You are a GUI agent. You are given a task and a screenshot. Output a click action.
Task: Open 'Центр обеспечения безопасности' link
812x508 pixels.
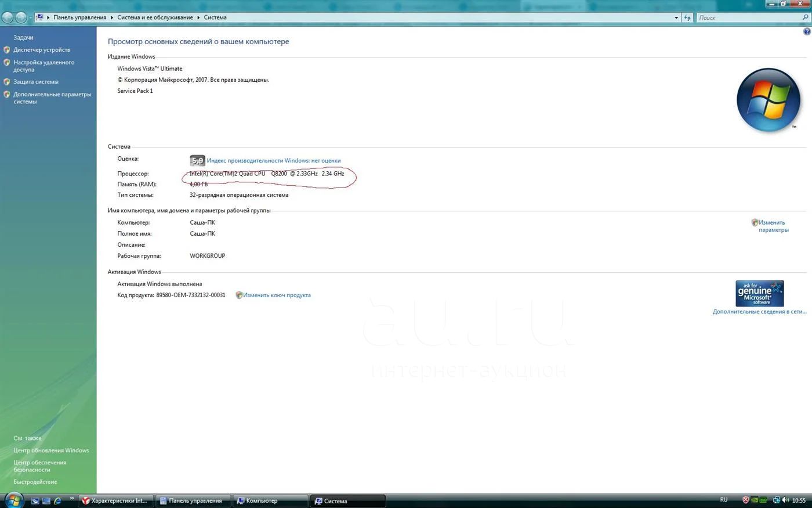(40, 466)
